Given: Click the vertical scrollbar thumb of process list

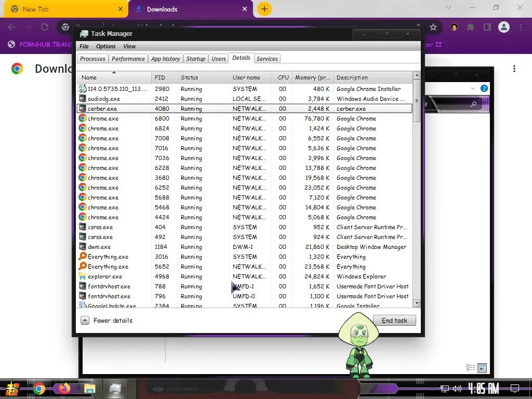Looking at the screenshot, I should point(417,101).
